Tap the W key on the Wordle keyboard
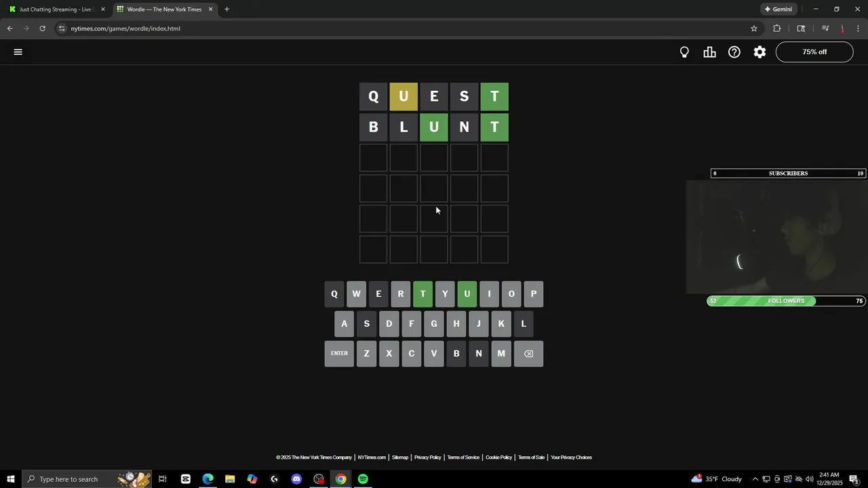The height and width of the screenshot is (488, 868). coord(356,294)
